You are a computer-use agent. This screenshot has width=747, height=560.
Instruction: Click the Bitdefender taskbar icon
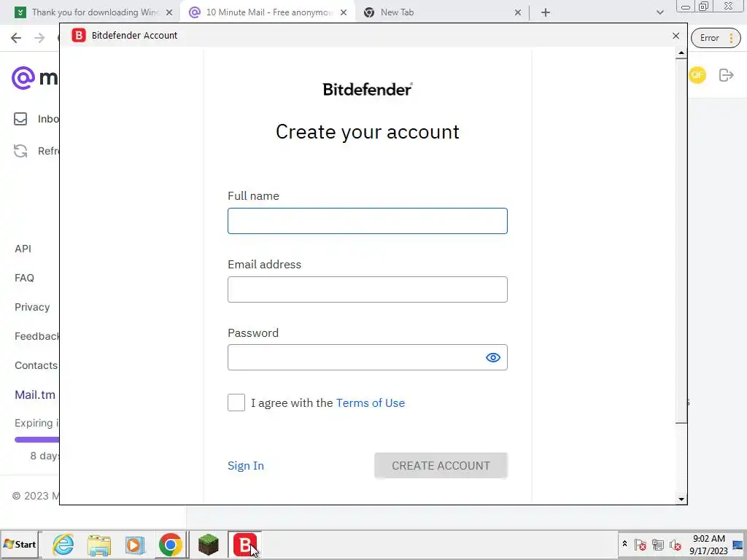[x=245, y=545]
